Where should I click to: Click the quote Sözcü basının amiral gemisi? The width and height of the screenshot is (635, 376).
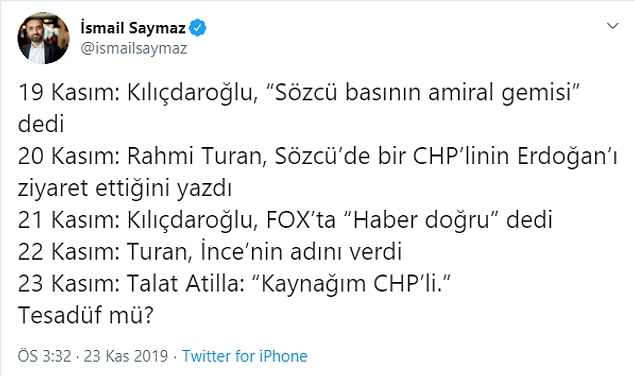click(424, 93)
